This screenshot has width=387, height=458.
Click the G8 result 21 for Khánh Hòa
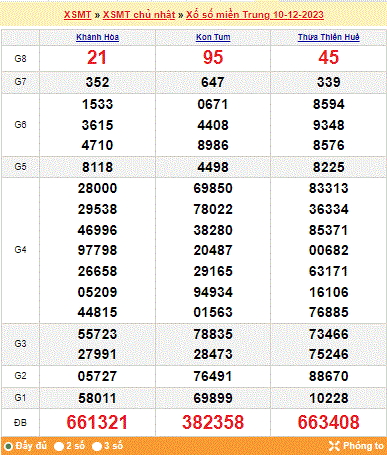pos(97,57)
